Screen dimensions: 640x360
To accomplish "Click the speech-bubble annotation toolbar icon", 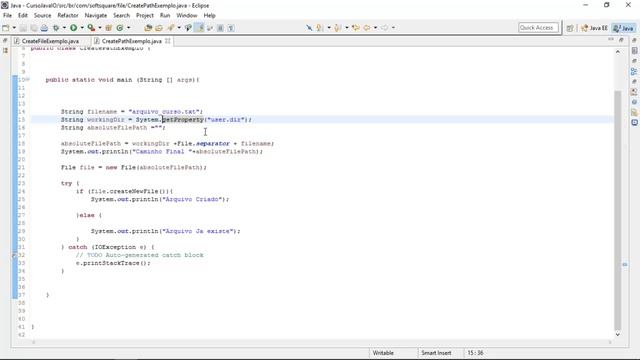I will coord(188,28).
